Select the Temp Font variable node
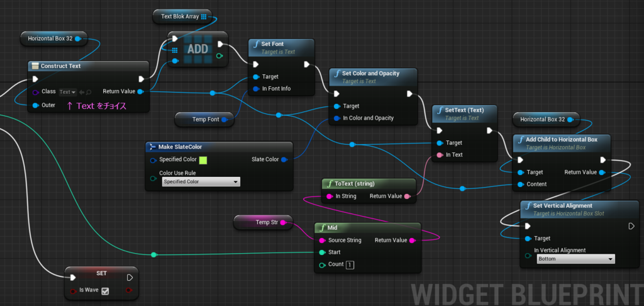Screen dimensions: 644x306 pos(204,120)
